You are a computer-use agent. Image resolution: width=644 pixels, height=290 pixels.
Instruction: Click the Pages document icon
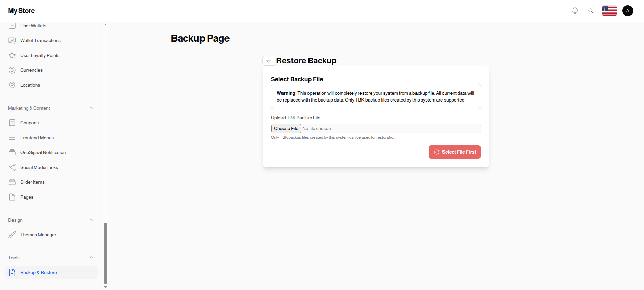[x=12, y=197]
